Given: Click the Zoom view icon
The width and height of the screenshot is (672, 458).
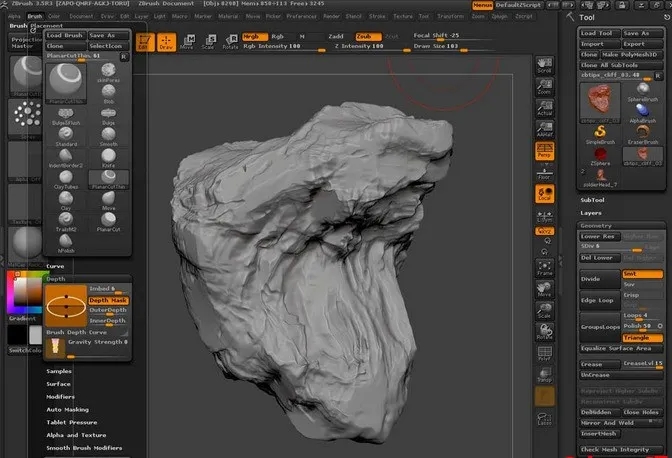Looking at the screenshot, I should [544, 86].
